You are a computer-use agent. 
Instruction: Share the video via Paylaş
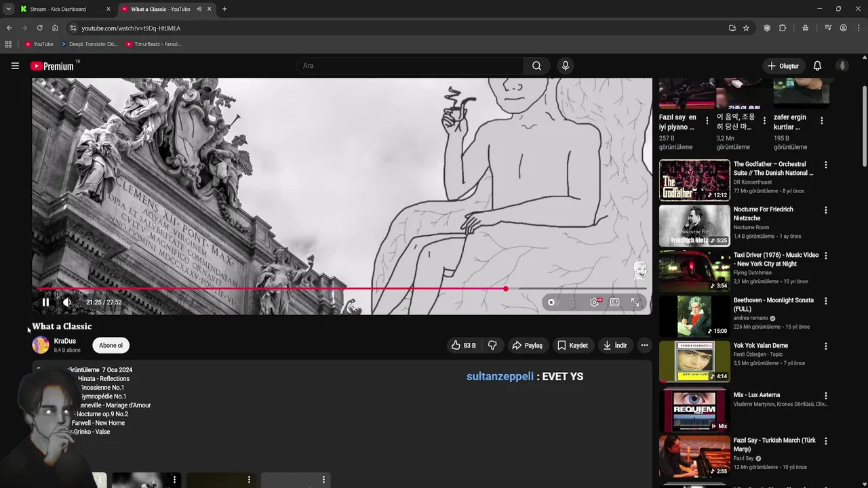(x=527, y=346)
